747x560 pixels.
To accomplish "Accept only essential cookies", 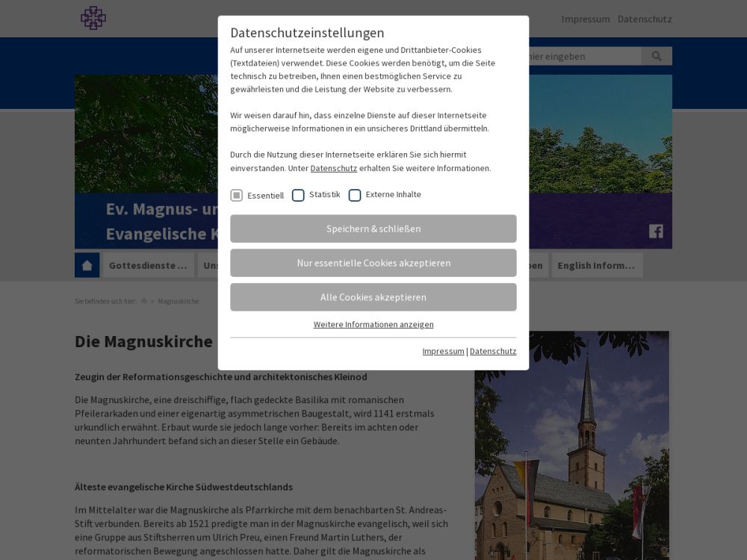I will coord(373,263).
